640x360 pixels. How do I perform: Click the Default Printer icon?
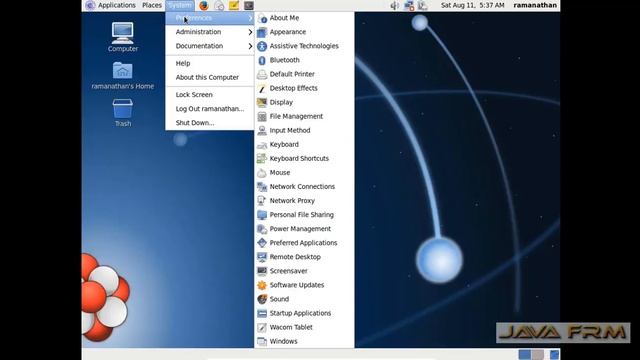[262, 74]
